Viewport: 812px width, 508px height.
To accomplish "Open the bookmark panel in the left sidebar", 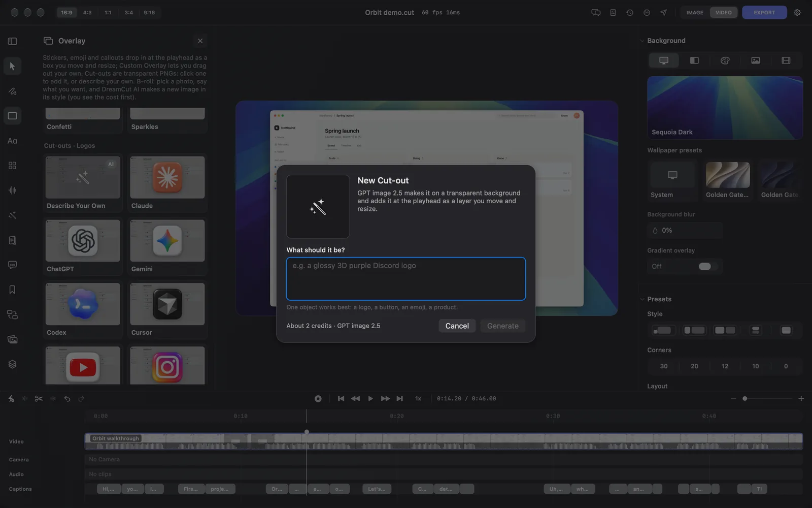I will [12, 290].
